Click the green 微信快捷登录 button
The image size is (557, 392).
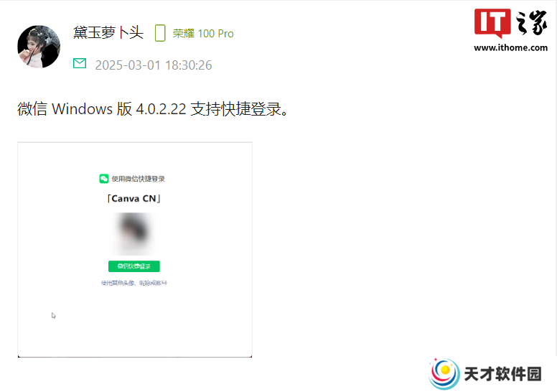click(x=134, y=266)
